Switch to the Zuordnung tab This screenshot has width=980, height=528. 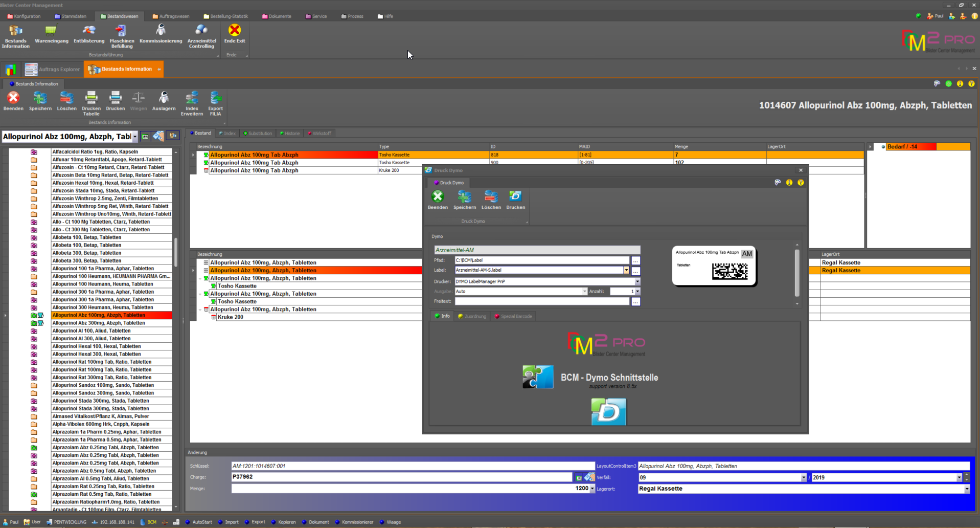(472, 316)
